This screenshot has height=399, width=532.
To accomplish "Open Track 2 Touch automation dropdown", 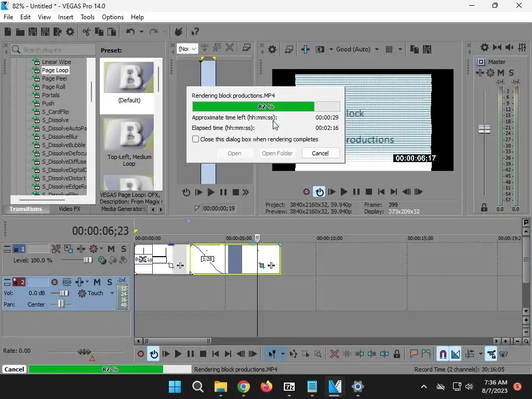I will (x=112, y=293).
